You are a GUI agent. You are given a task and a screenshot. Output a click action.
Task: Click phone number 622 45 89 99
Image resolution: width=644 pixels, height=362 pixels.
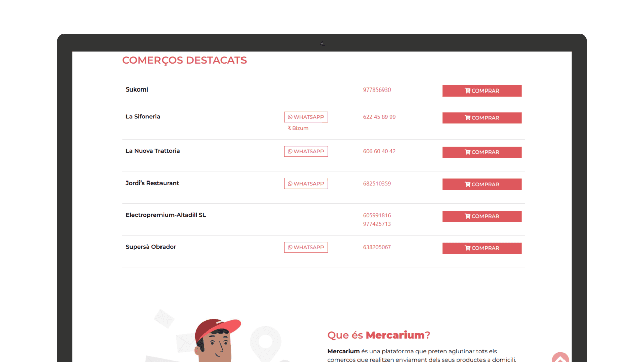(379, 117)
